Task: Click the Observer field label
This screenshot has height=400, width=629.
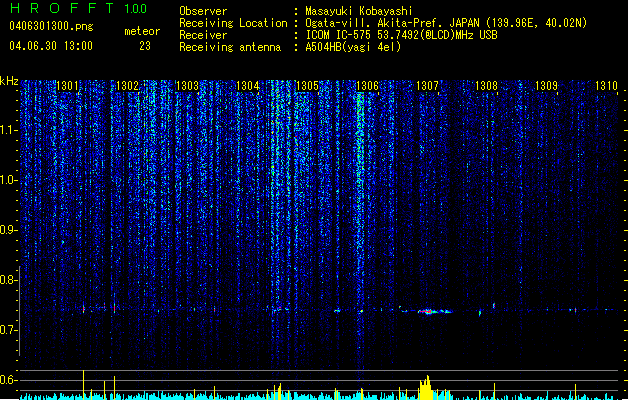Action: click(x=203, y=11)
